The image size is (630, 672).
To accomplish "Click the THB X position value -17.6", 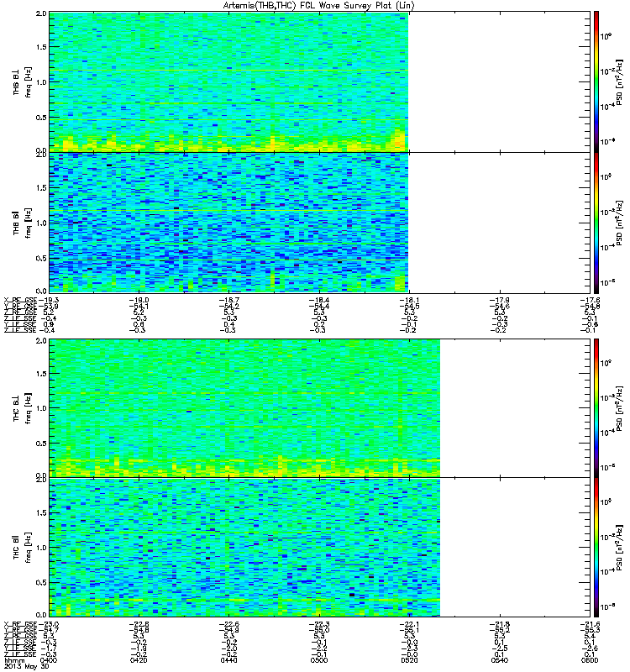I will point(591,300).
